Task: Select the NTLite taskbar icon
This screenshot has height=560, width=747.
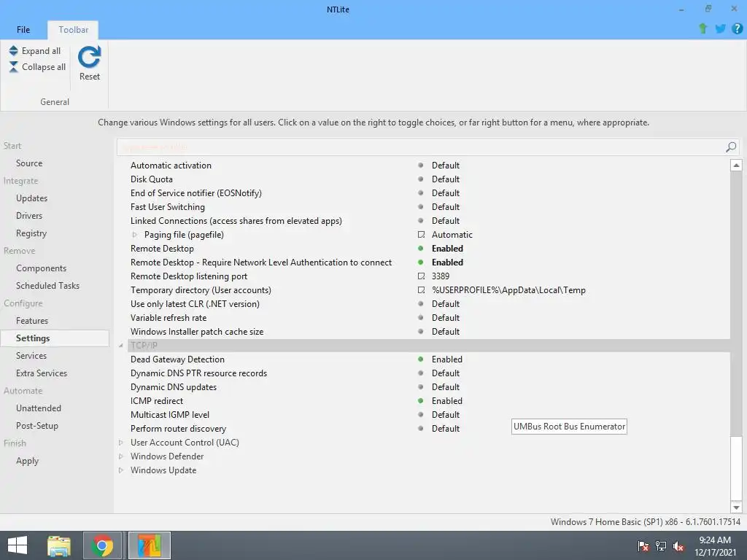Action: click(x=150, y=545)
